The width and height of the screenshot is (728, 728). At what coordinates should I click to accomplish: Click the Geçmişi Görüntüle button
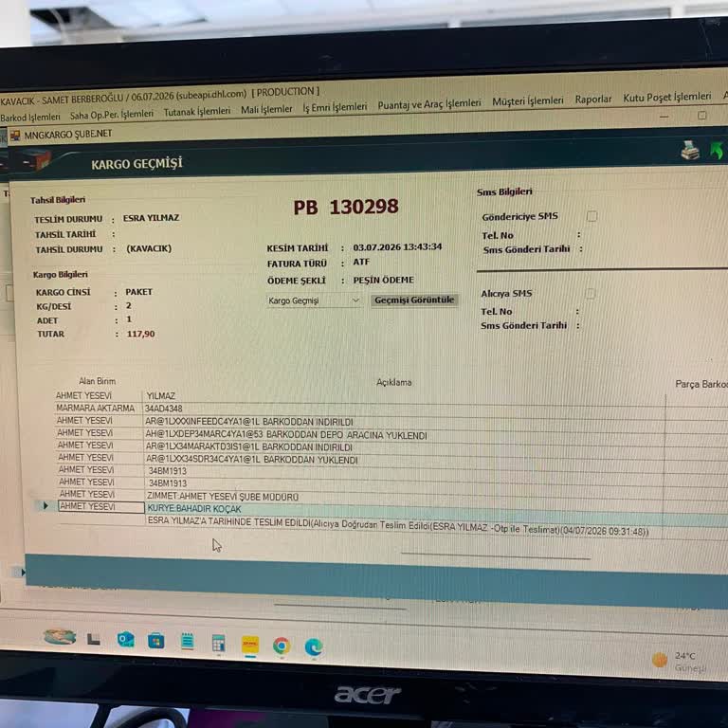[x=414, y=300]
